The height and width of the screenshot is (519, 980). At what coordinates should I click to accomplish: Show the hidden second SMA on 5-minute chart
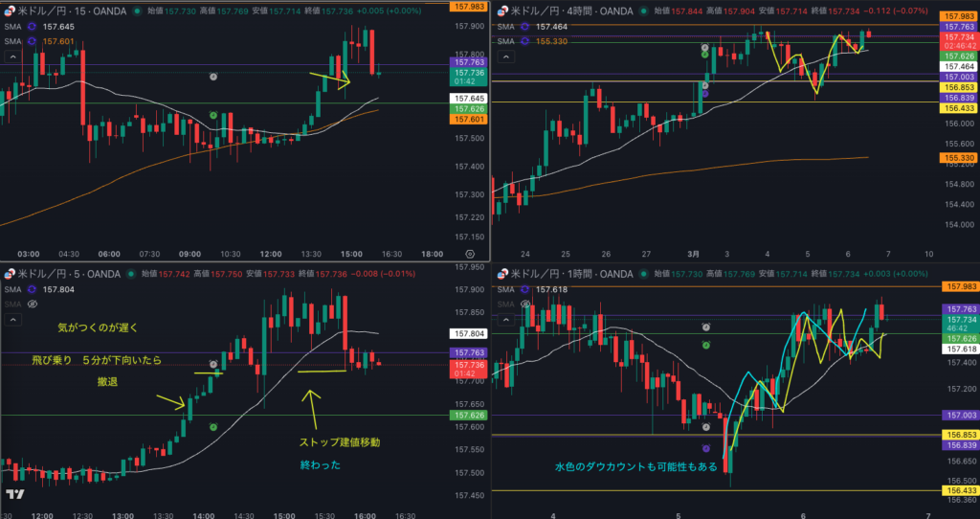pyautogui.click(x=32, y=304)
